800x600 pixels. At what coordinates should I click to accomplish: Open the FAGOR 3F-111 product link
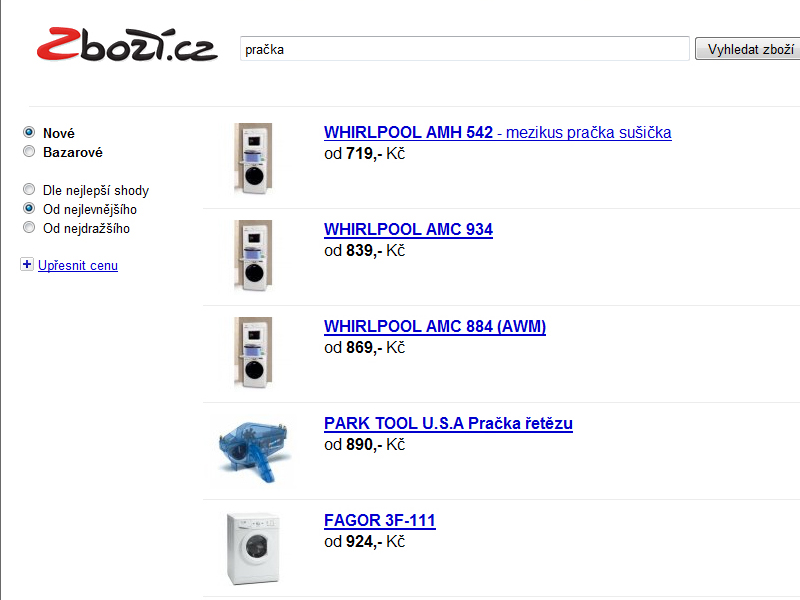pyautogui.click(x=380, y=520)
